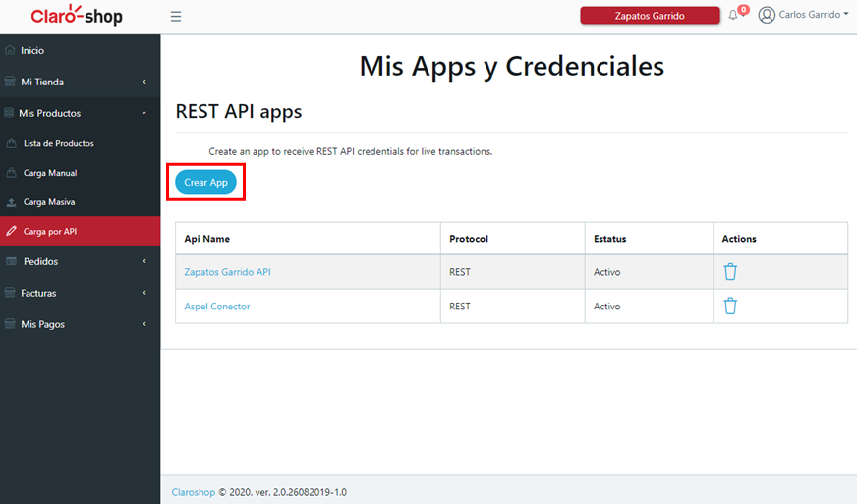This screenshot has height=504, width=857.
Task: Expand the Mi Tienda submenu arrow
Action: click(x=144, y=82)
